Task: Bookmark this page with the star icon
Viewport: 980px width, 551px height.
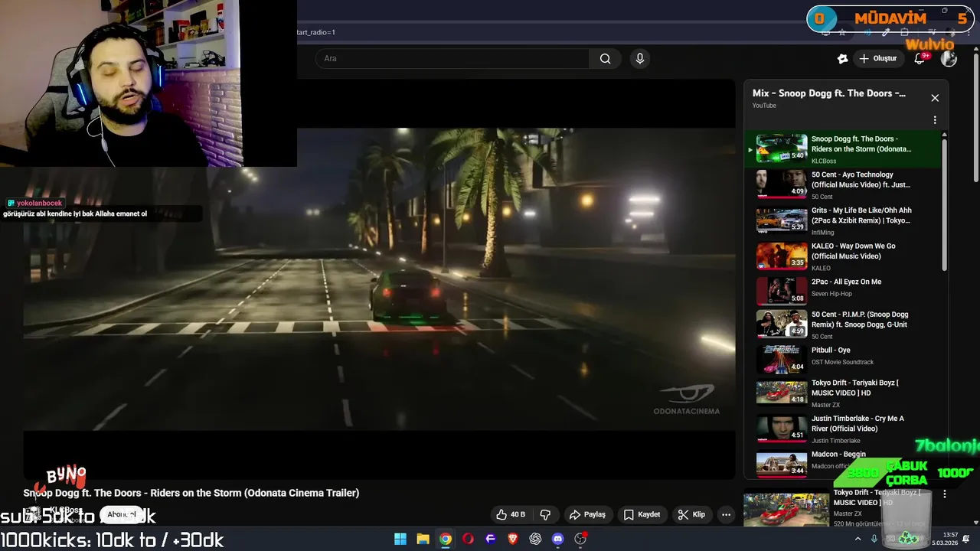Action: click(x=842, y=32)
